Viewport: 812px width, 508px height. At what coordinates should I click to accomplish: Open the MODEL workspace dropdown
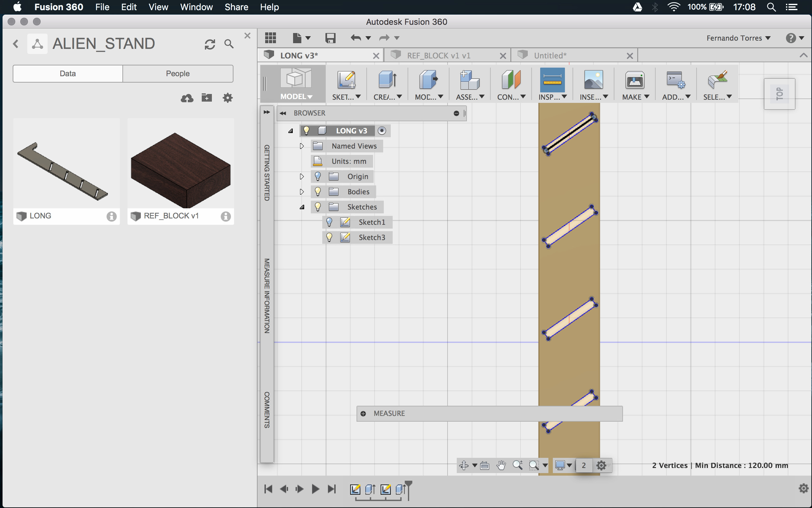pyautogui.click(x=296, y=97)
